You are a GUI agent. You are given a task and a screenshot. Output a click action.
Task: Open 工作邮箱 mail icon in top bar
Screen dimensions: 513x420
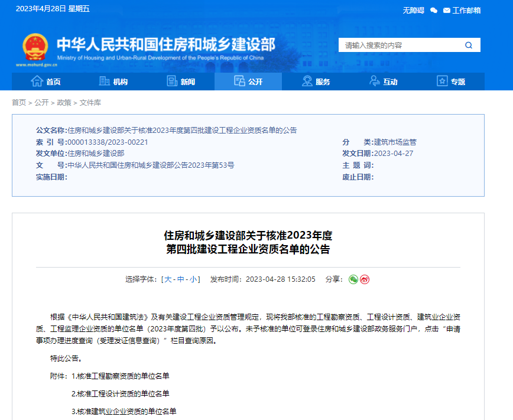[446, 10]
